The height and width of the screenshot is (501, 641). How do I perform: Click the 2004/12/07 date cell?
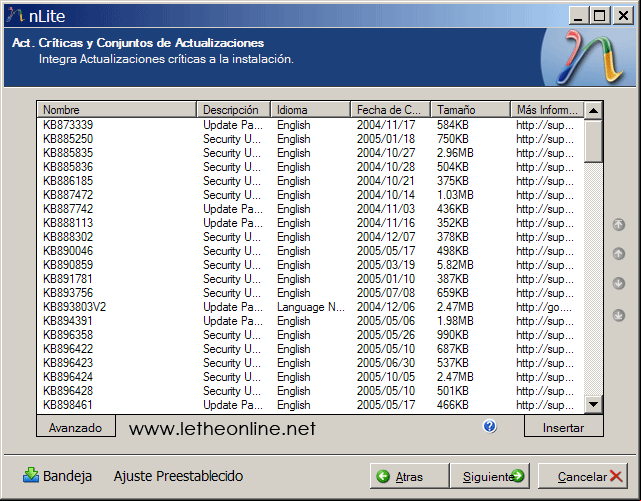tap(386, 237)
